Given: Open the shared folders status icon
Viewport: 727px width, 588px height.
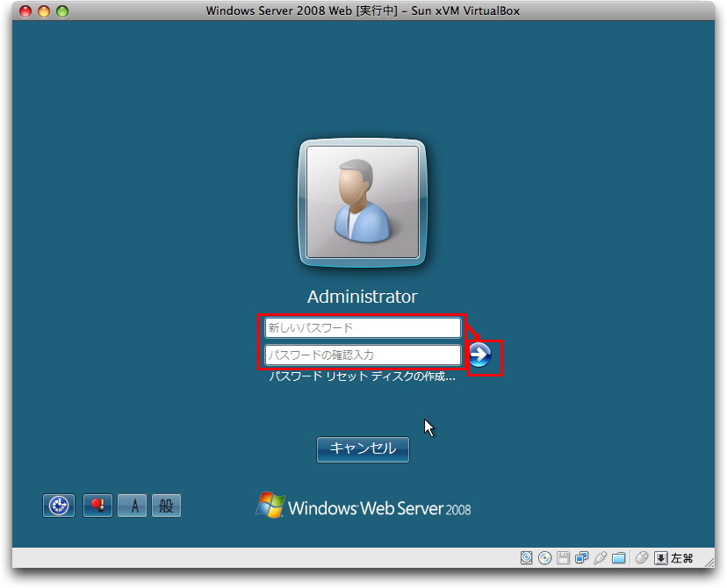Looking at the screenshot, I should pos(618,557).
